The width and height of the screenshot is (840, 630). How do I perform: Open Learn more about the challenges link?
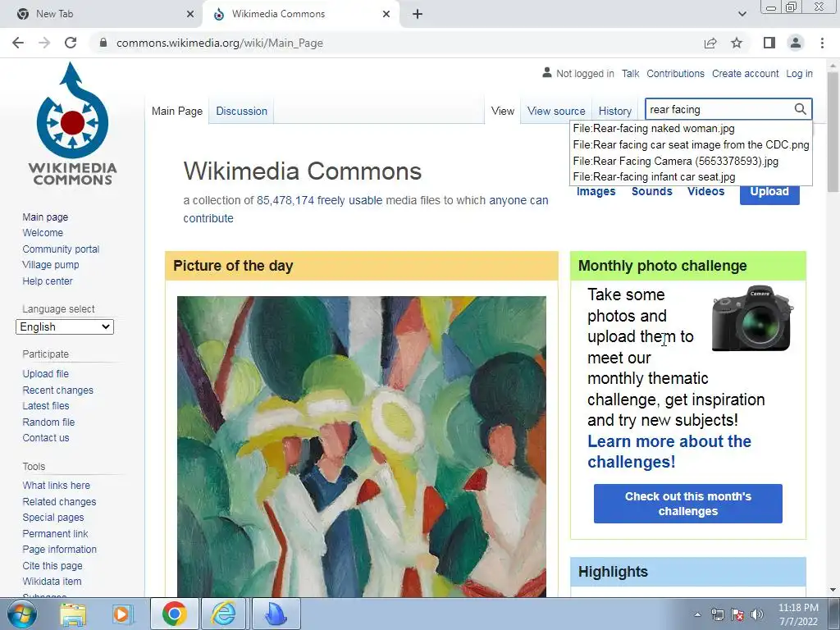click(669, 452)
